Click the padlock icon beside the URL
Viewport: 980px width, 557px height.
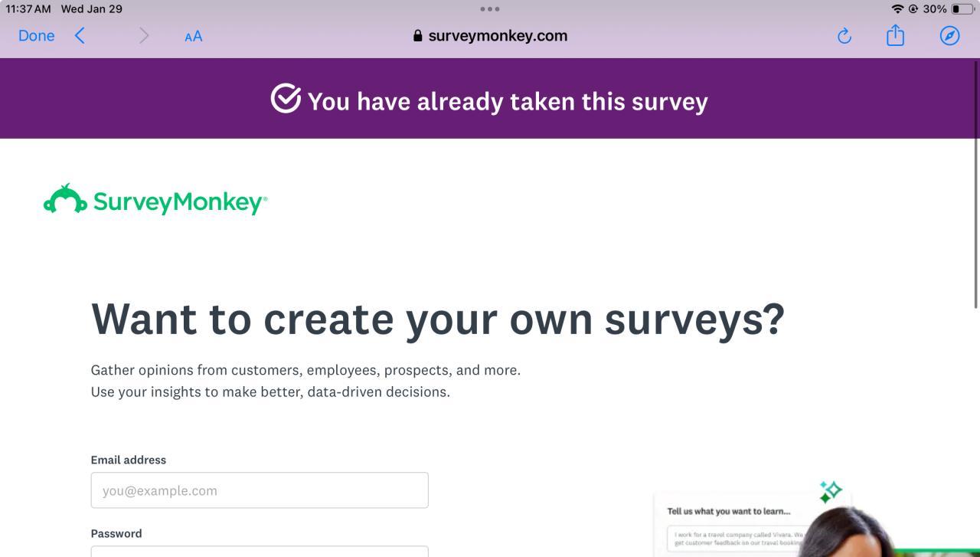tap(417, 36)
